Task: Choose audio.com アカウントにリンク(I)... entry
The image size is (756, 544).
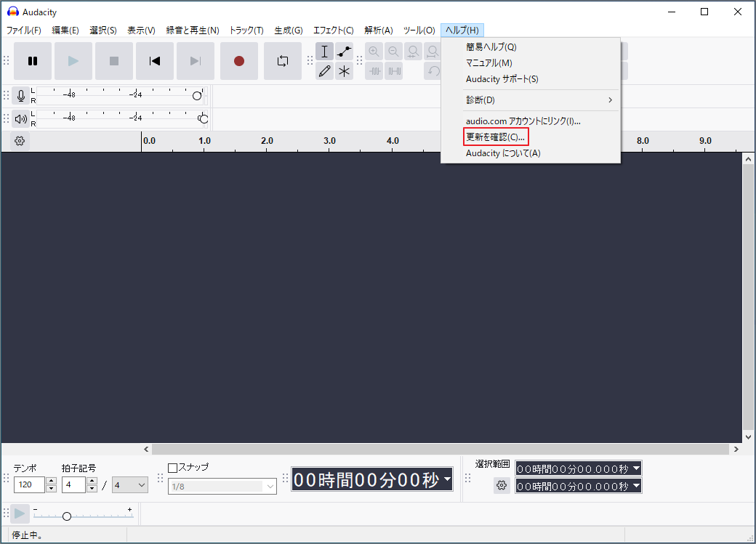Action: (x=531, y=121)
